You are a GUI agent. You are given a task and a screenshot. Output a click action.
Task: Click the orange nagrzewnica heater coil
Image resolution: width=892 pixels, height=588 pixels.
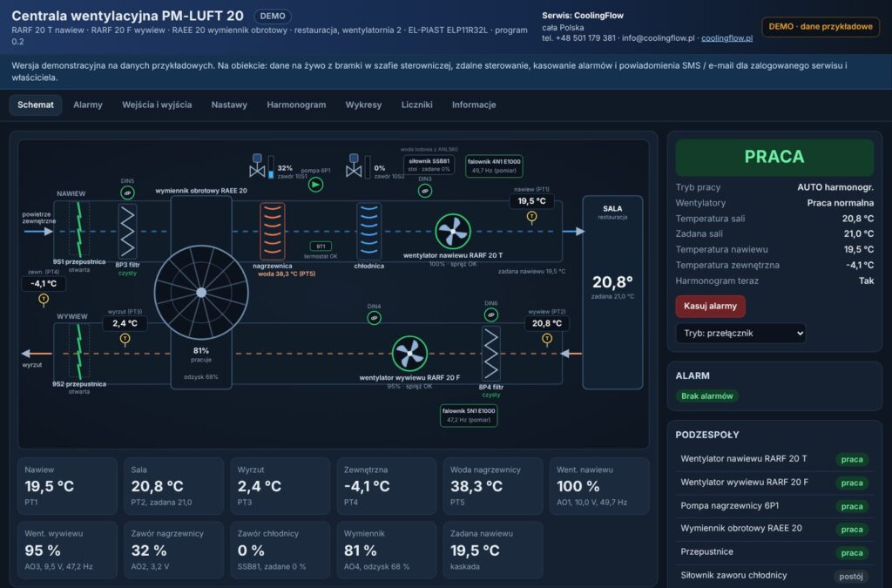(x=273, y=232)
